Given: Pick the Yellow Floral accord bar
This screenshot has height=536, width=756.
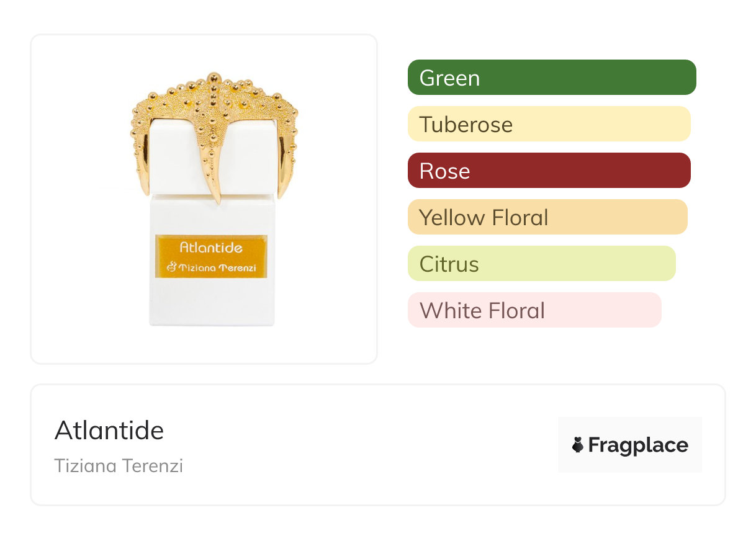Looking at the screenshot, I should [x=547, y=217].
